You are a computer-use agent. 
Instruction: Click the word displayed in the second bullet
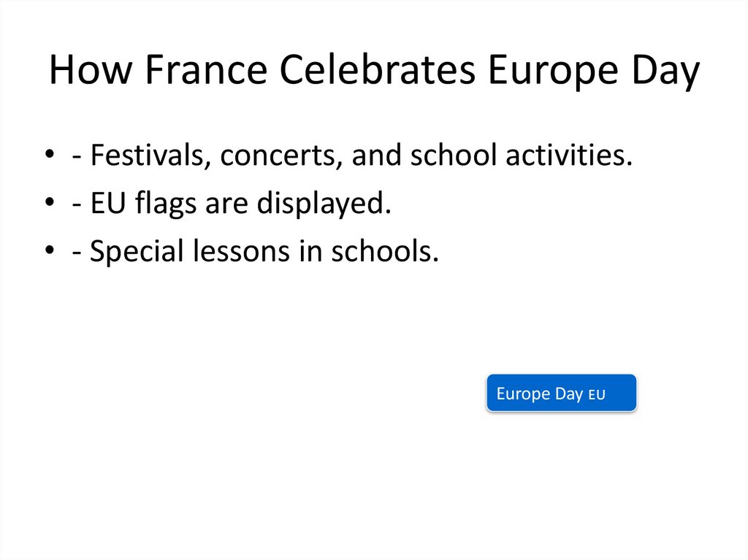(324, 204)
